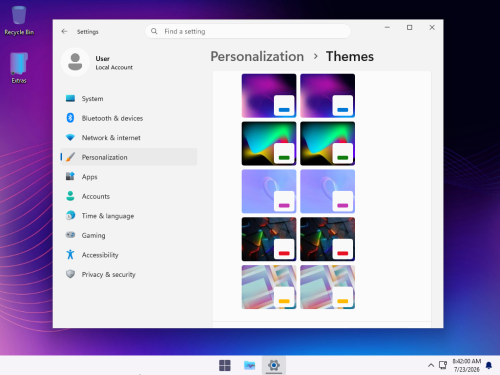Screen dimensions: 500x375
Task: Apply left dark tiles theme with red accent
Action: [269, 239]
